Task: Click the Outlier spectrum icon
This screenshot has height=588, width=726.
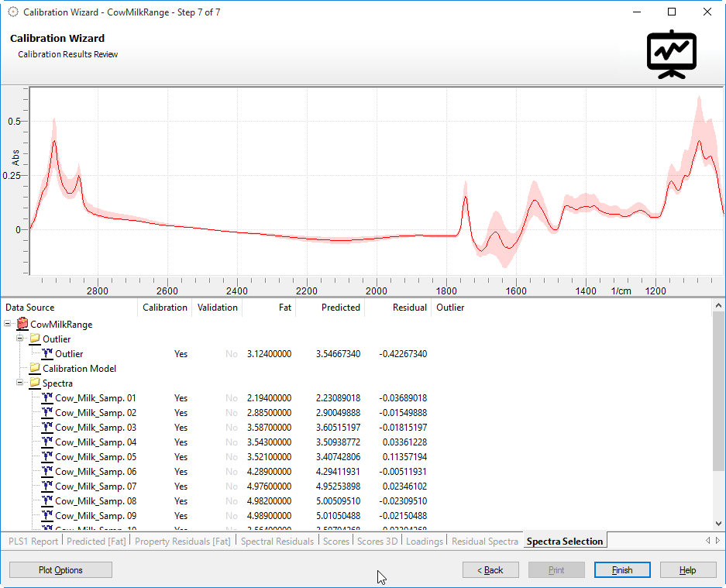Action: (x=46, y=354)
